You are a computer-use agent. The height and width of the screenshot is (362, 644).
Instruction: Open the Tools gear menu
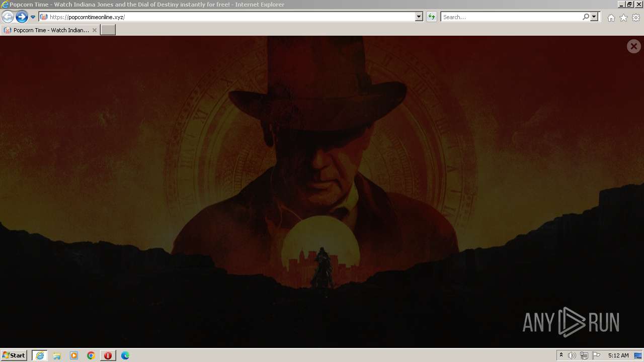pyautogui.click(x=636, y=18)
